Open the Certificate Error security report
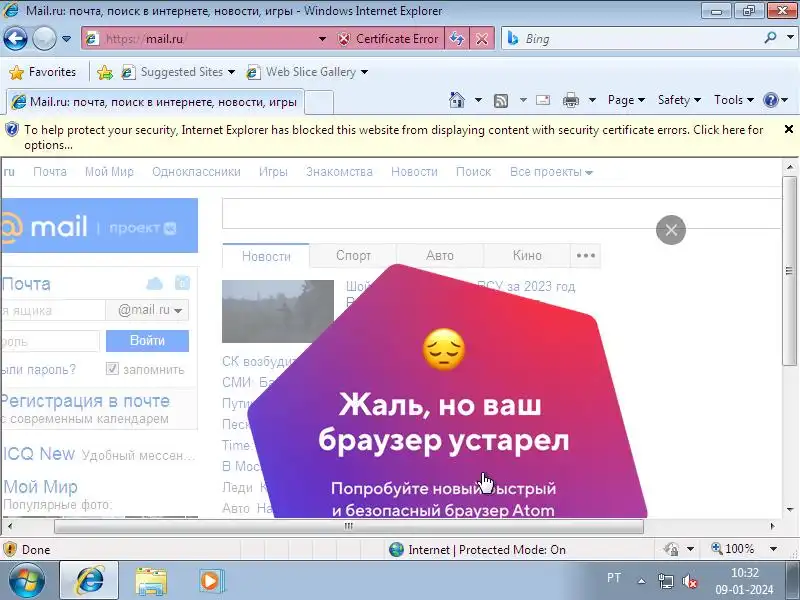 click(x=389, y=39)
